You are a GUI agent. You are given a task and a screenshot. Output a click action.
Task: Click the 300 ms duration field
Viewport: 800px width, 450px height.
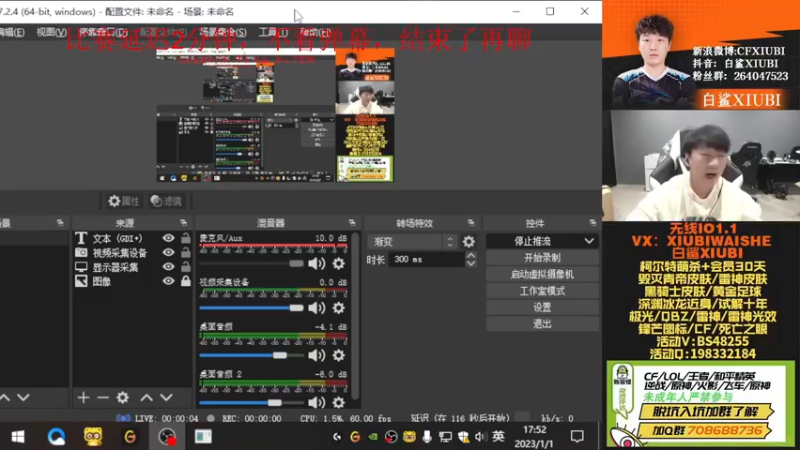(427, 260)
